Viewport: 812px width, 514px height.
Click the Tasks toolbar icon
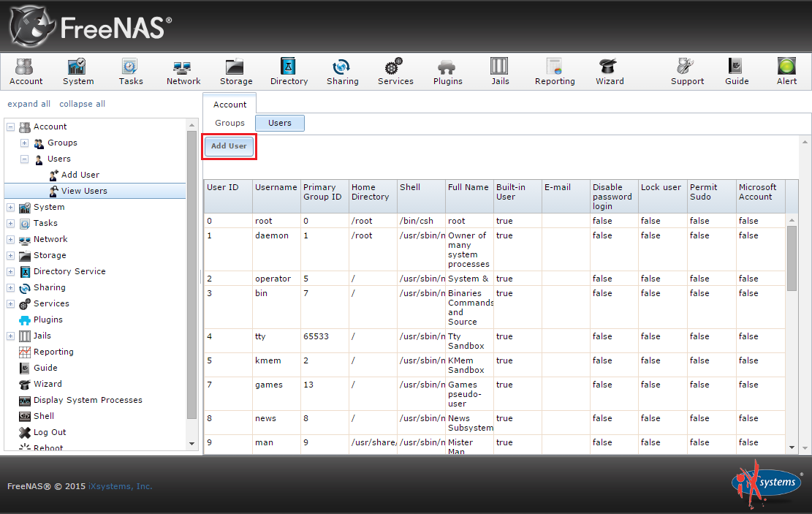coord(131,72)
